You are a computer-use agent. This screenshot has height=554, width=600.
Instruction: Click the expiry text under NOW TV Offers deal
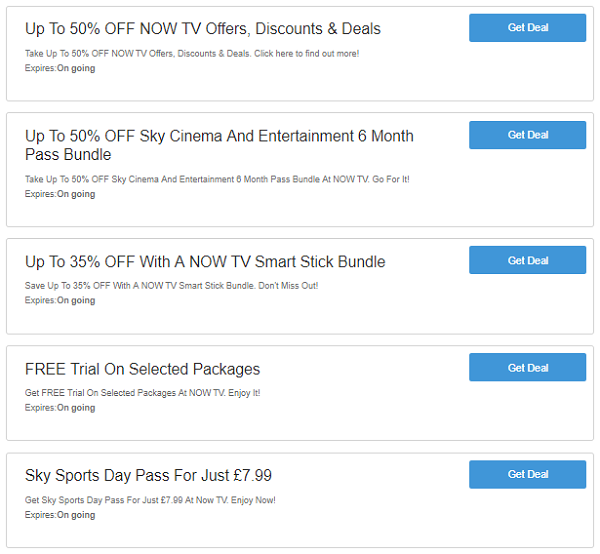pos(60,68)
